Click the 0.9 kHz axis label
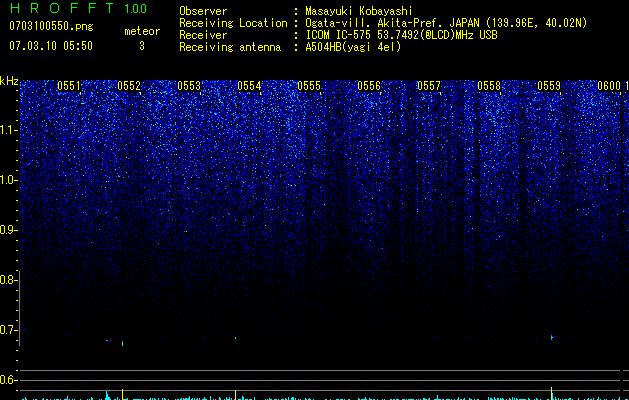Screen dimensions: 629x400 (x=7, y=230)
